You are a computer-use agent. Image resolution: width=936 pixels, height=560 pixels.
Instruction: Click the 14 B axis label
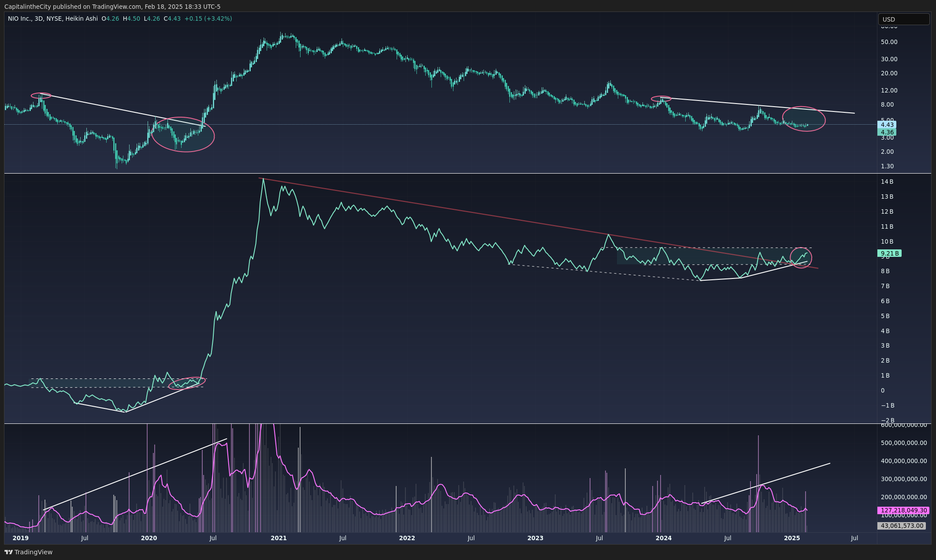tap(887, 182)
